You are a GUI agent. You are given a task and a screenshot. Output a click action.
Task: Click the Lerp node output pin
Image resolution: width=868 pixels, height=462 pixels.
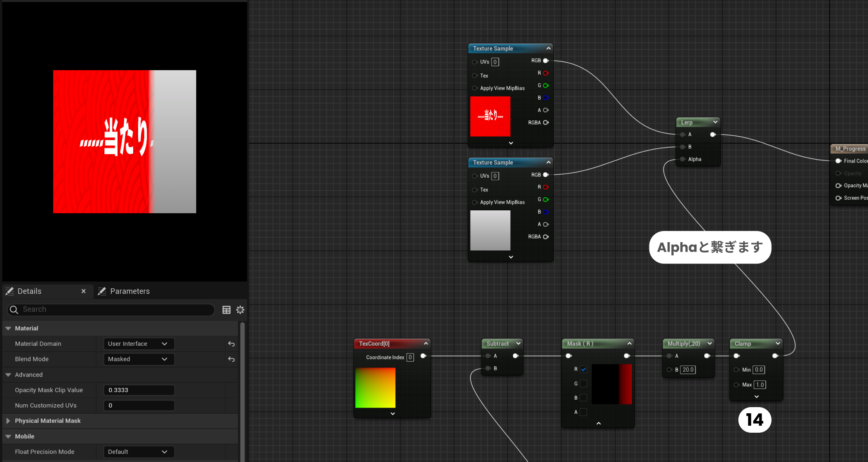713,134
